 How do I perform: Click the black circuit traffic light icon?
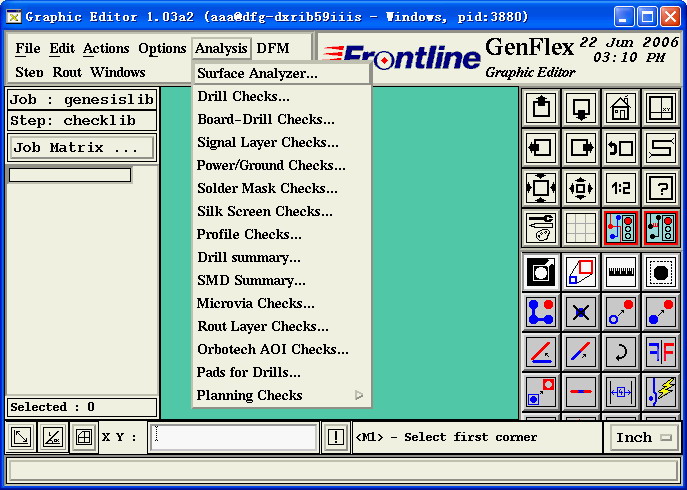660,228
